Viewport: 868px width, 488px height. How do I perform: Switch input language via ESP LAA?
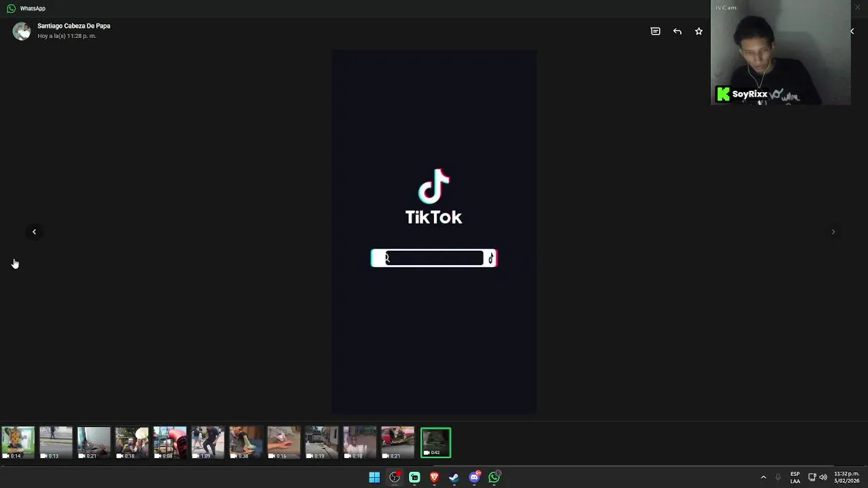click(795, 478)
